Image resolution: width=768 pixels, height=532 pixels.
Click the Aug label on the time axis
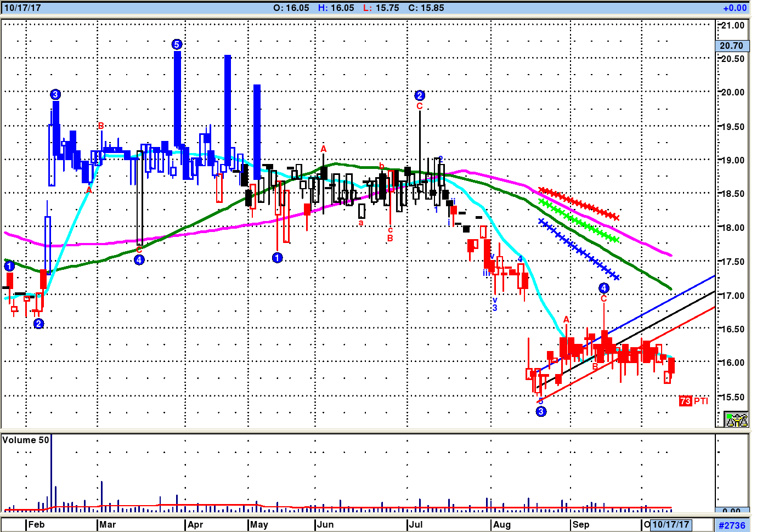click(502, 524)
